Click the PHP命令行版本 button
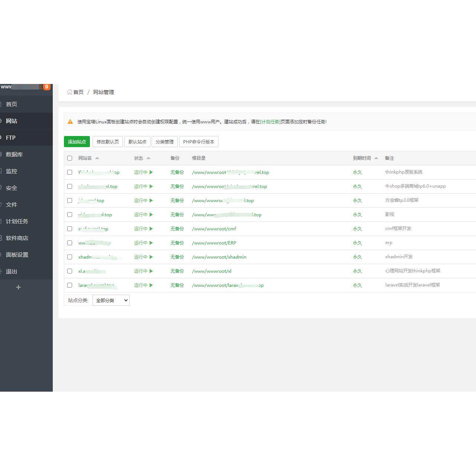The width and height of the screenshot is (476, 476). [199, 142]
